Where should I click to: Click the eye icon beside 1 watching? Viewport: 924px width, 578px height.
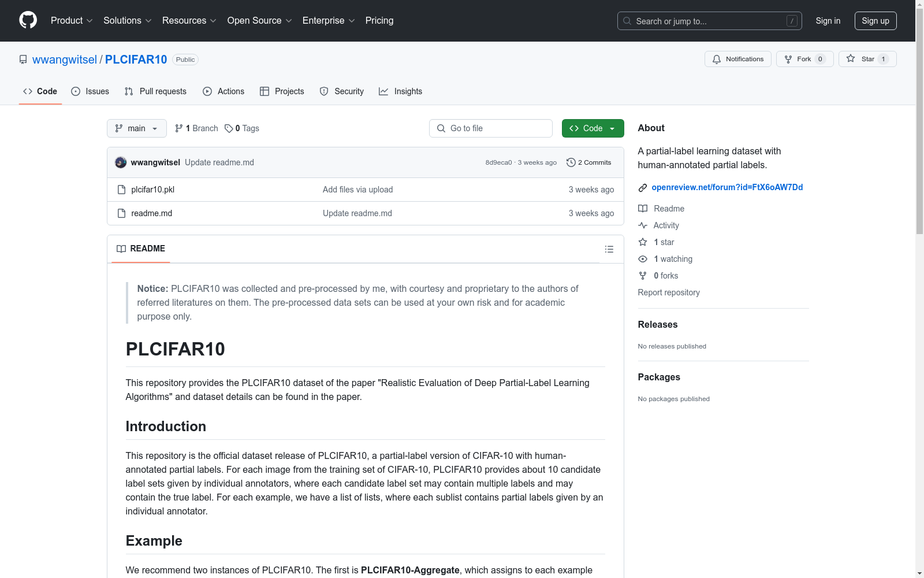pos(643,259)
